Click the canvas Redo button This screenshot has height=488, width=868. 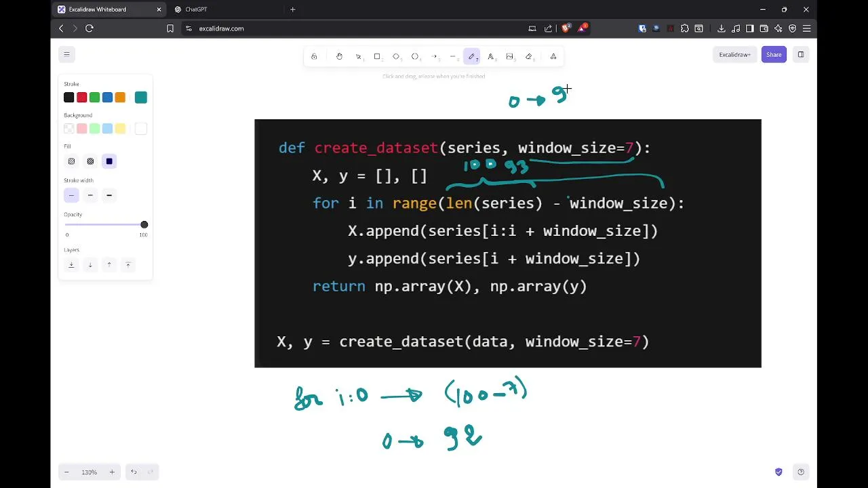(151, 472)
